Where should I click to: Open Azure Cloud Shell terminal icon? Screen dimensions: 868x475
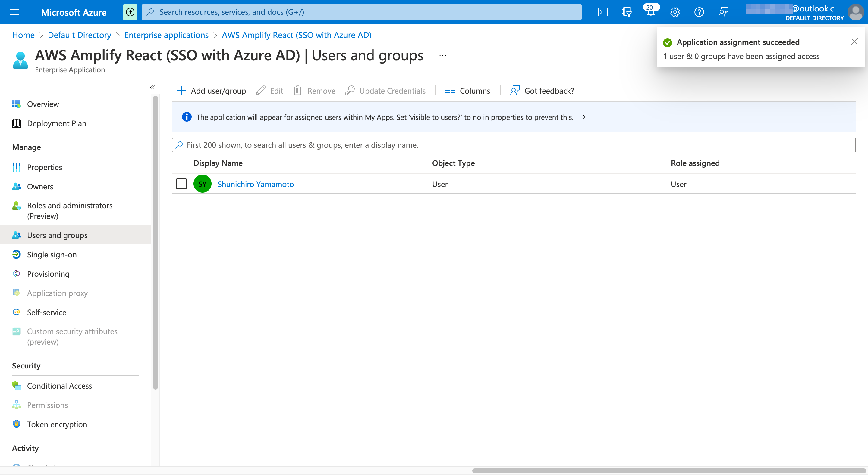coord(602,12)
